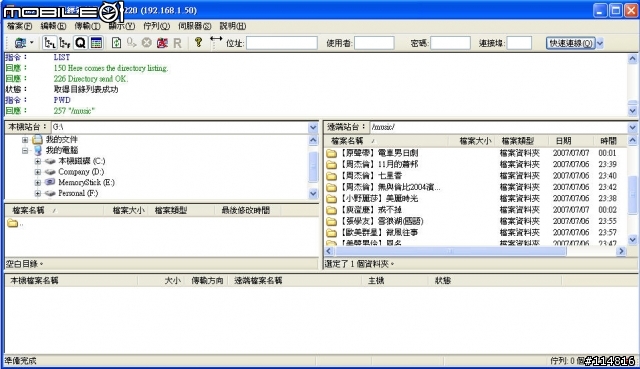Open the 說明(H) menu
Screen dimensions: 640x369
[x=233, y=26]
